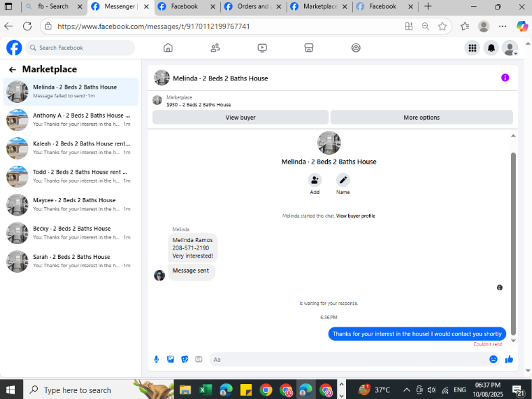Open the Facebook menu grid icon
The height and width of the screenshot is (399, 532).
point(473,48)
